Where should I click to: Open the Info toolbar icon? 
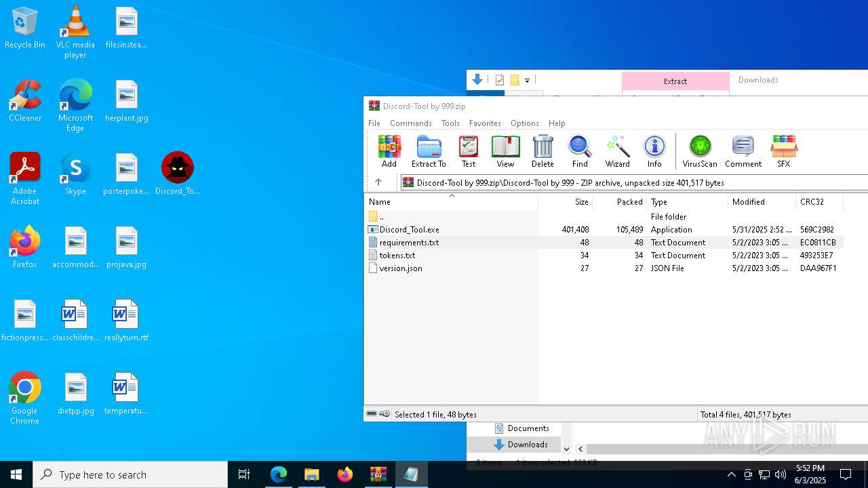[654, 151]
